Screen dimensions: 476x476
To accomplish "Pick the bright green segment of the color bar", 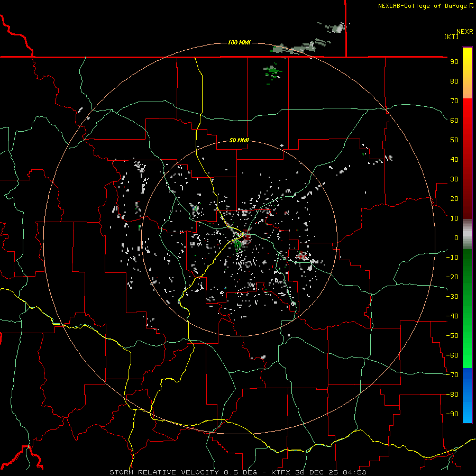I will click(467, 349).
